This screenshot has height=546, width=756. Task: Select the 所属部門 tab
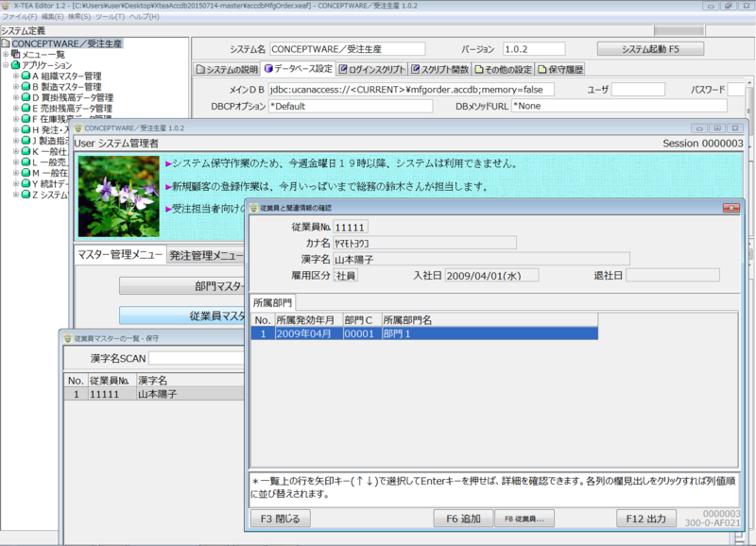272,302
